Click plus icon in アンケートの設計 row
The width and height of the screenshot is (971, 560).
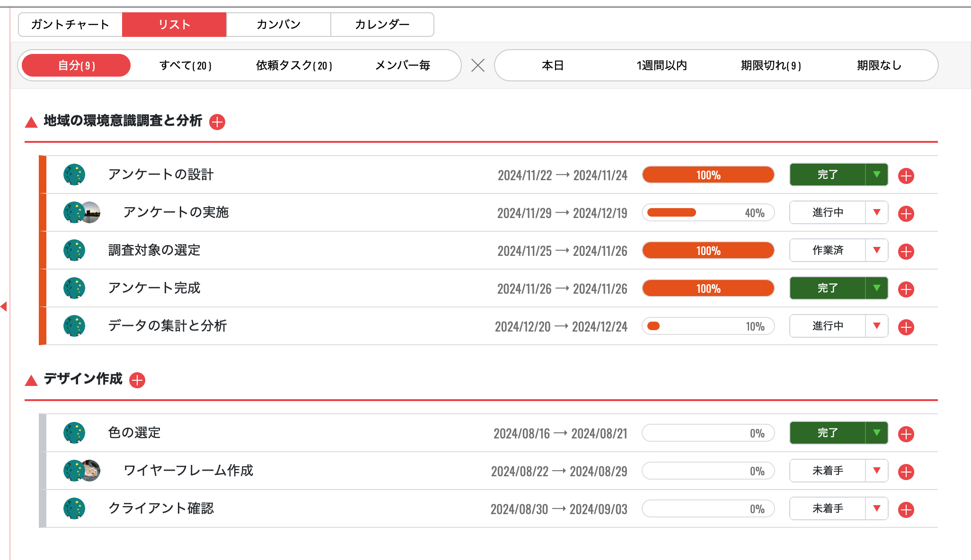(906, 176)
